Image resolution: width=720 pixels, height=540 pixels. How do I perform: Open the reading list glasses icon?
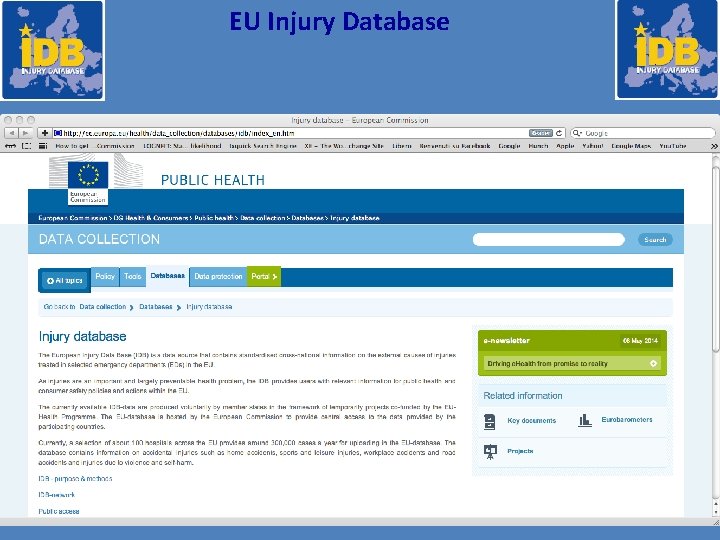click(x=11, y=146)
